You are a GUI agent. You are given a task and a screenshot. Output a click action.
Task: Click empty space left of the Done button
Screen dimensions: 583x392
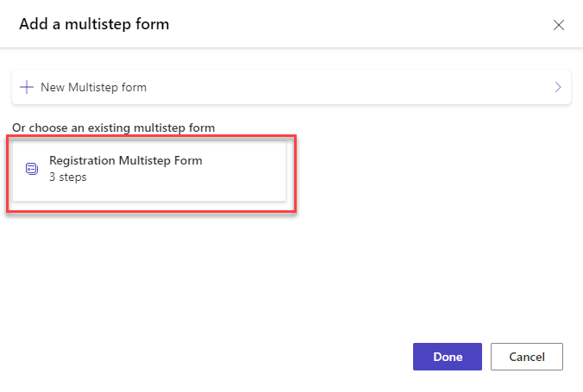point(259,357)
